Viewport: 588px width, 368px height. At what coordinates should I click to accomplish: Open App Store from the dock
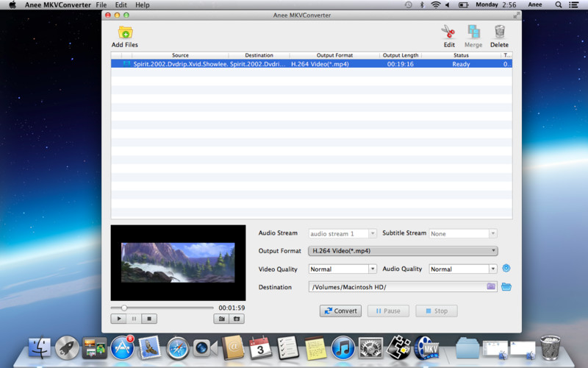click(122, 347)
